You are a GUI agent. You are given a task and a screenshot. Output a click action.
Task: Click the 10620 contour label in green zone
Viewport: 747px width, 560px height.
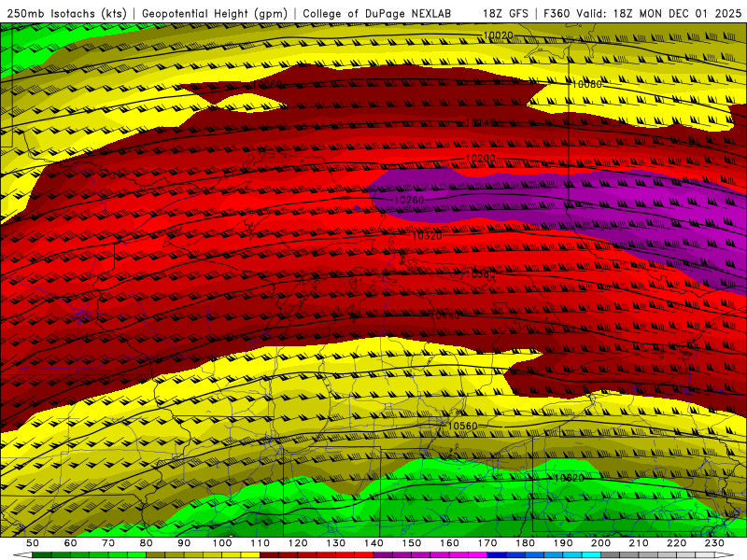click(570, 478)
